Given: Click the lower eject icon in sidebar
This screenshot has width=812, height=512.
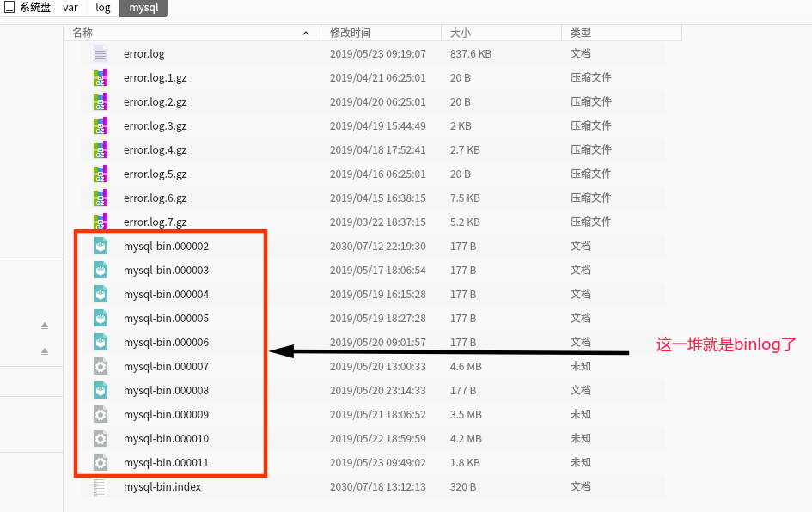Looking at the screenshot, I should [x=45, y=351].
